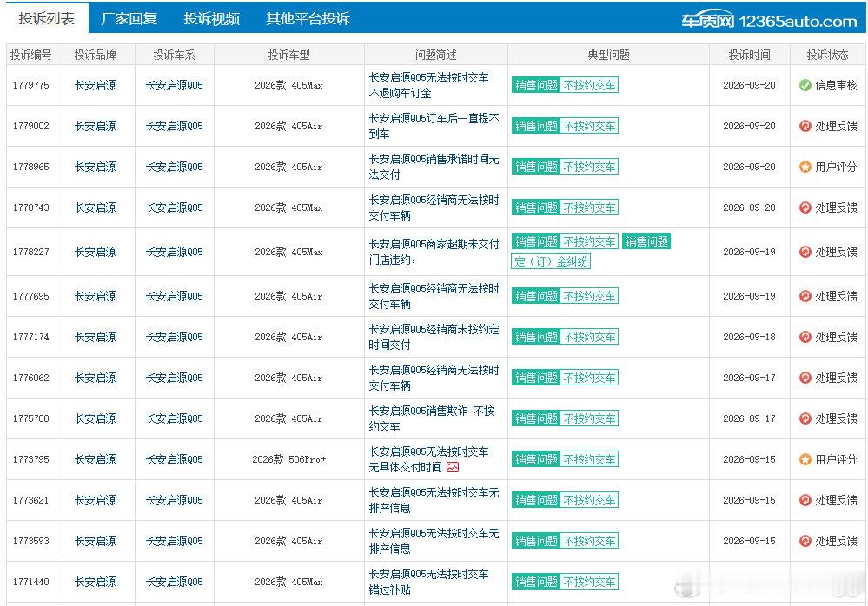Click 长安启源 brand link in row 1779775
868x606 pixels.
(96, 85)
